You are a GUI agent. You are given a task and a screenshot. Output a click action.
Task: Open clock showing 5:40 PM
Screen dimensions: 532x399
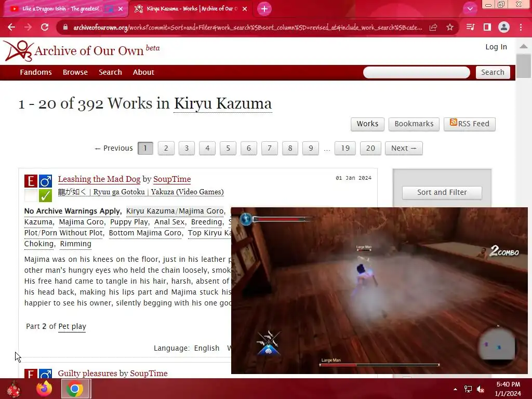[x=508, y=389]
